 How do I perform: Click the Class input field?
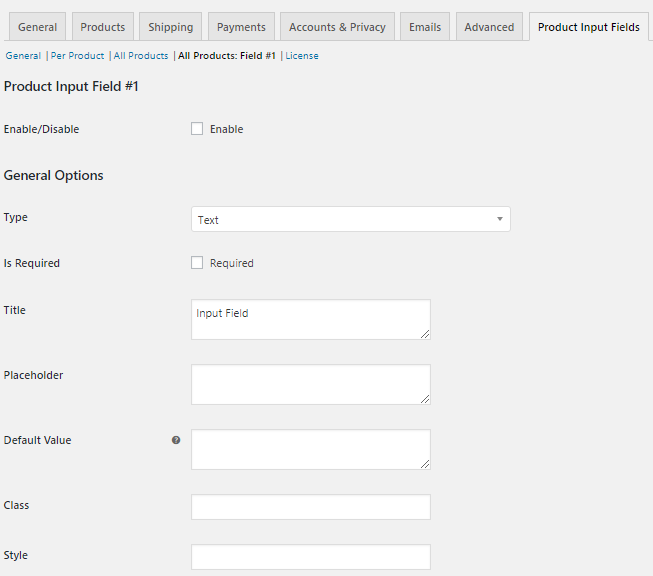(311, 507)
